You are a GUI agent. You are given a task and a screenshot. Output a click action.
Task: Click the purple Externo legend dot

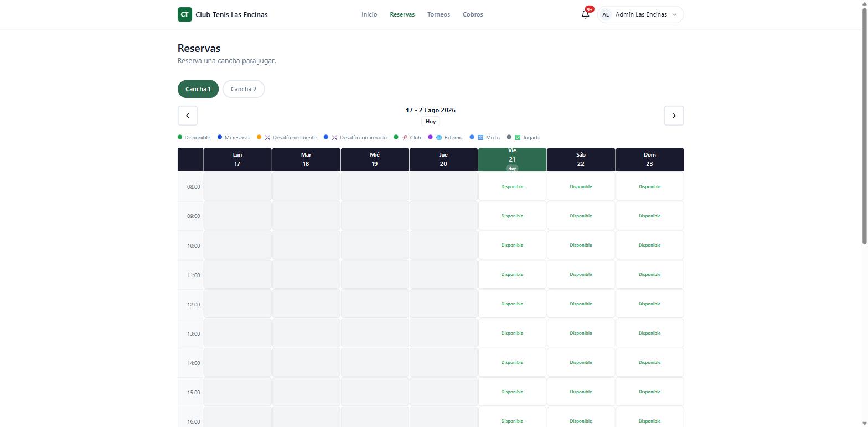pos(430,137)
